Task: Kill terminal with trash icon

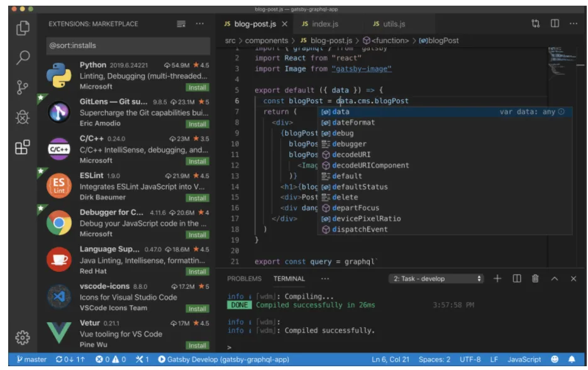Action: (x=535, y=278)
